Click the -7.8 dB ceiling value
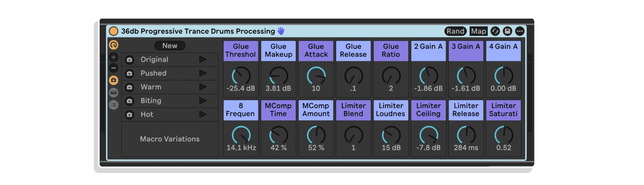Screen dimensions: 644x185 pyautogui.click(x=429, y=148)
